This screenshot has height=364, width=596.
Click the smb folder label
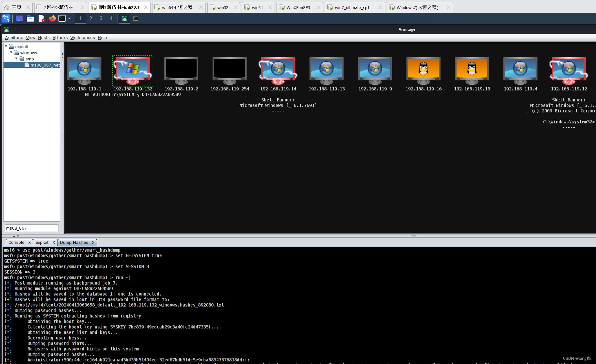(x=29, y=59)
